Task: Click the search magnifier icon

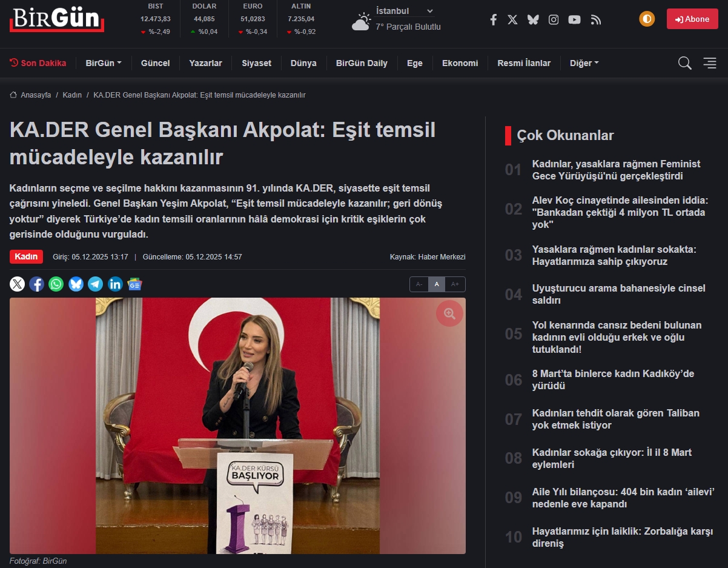Action: click(684, 63)
